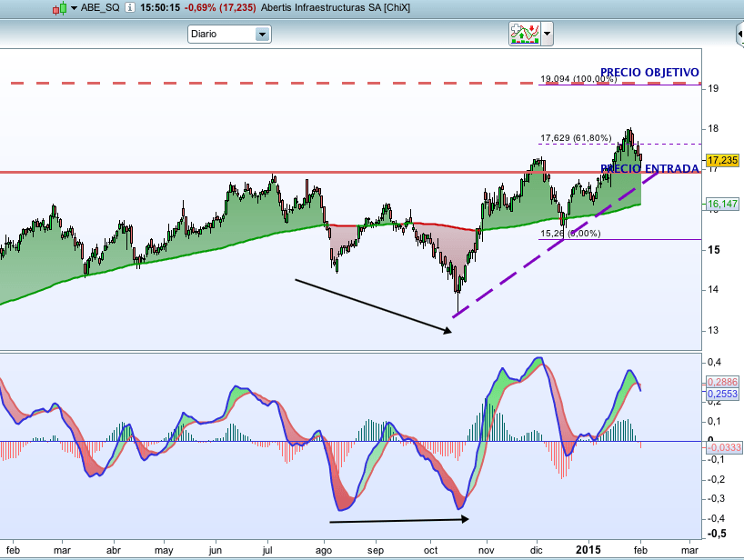Select the PRECIO OBJETIVO text label
Image resolution: width=744 pixels, height=560 pixels.
click(649, 72)
